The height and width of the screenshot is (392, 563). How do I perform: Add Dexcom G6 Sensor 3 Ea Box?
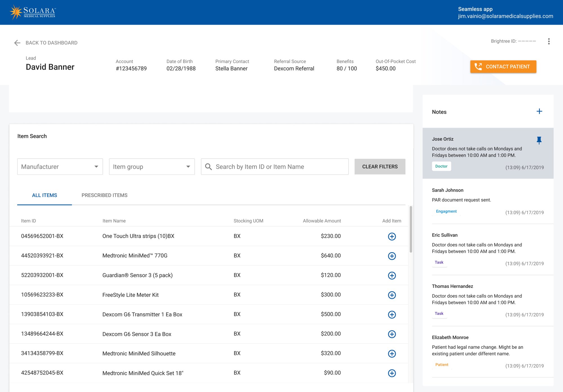click(392, 334)
